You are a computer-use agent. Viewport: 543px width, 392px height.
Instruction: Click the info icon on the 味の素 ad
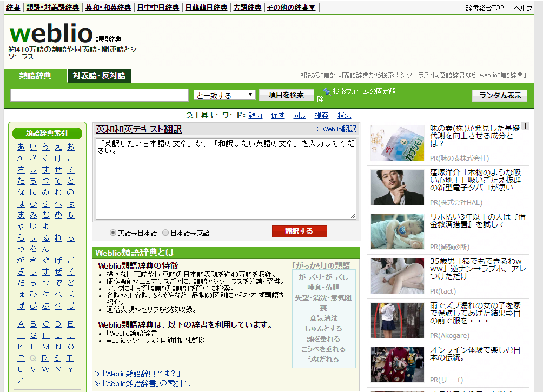(525, 125)
